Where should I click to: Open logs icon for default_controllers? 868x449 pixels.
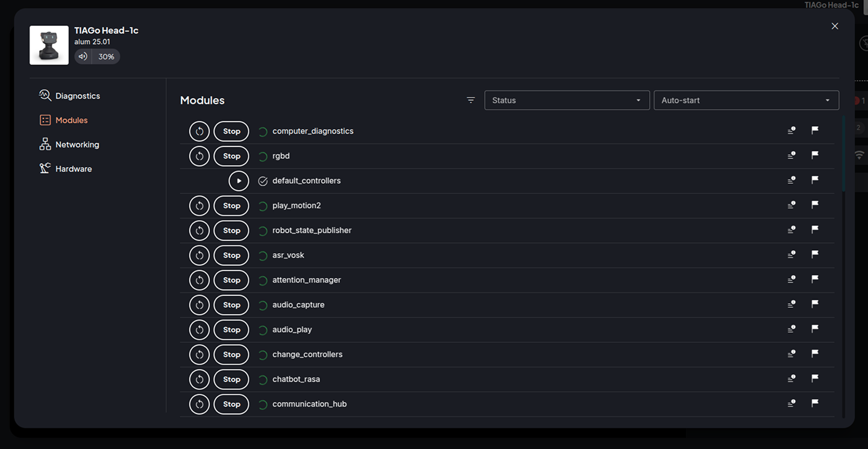pos(791,180)
